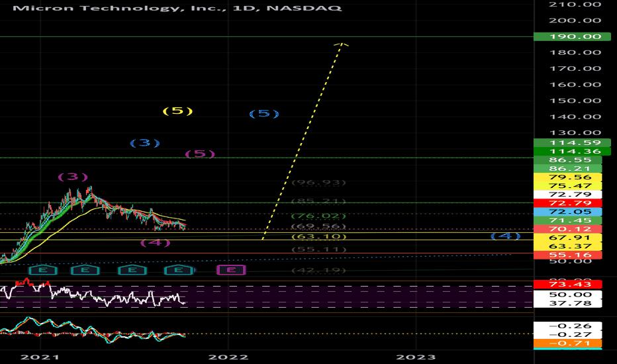Select the yellow 79.56 price label
Viewport: 617px width, 364px height.
568,177
